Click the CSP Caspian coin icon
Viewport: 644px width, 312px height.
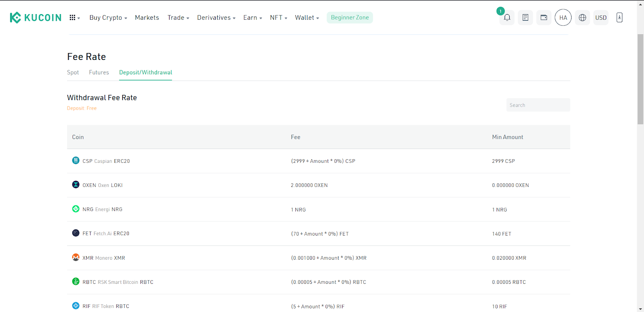point(76,160)
